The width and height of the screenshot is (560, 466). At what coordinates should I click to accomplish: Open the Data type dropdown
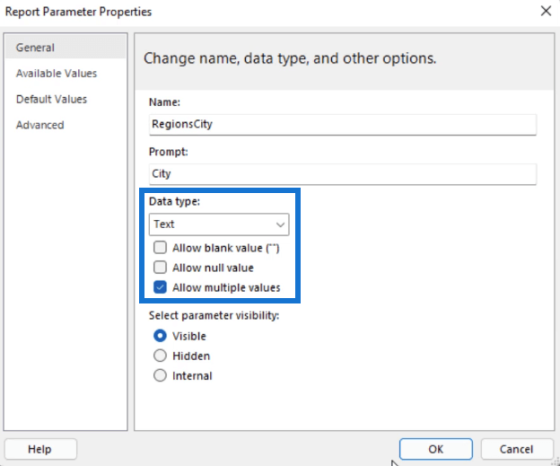219,224
